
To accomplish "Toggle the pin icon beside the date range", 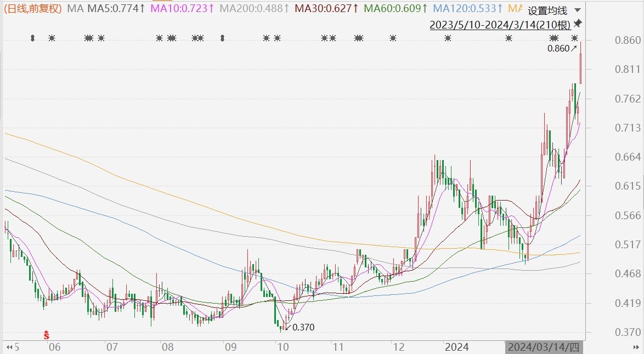I will click(x=578, y=24).
